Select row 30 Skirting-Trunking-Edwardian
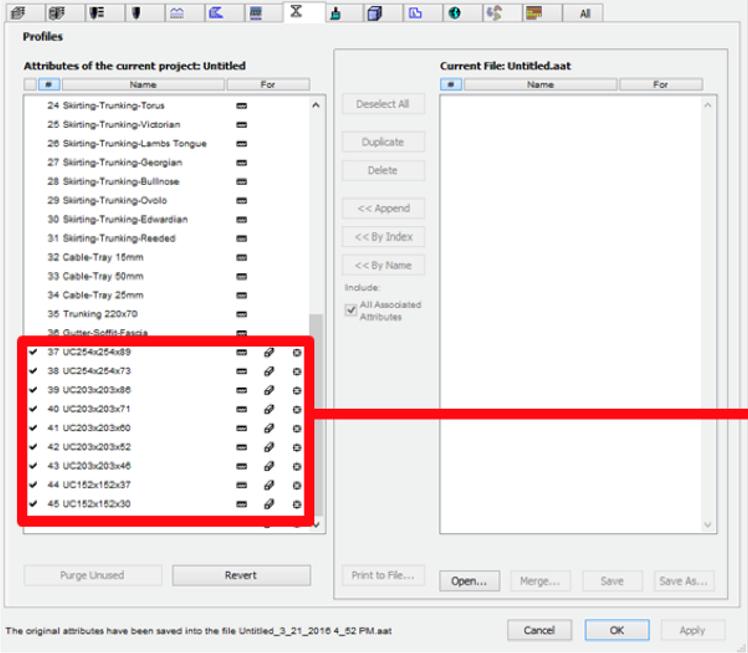Viewport: 748px width, 653px height. [167, 219]
